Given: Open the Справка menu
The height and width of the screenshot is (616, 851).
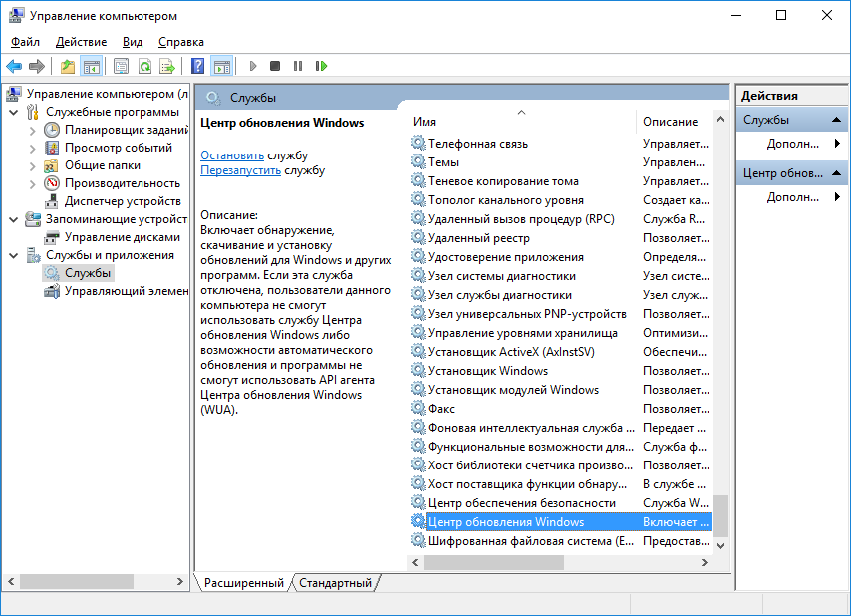Looking at the screenshot, I should [x=181, y=42].
